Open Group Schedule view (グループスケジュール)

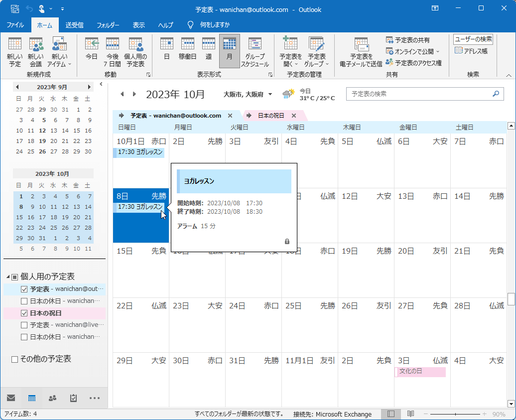tap(255, 52)
